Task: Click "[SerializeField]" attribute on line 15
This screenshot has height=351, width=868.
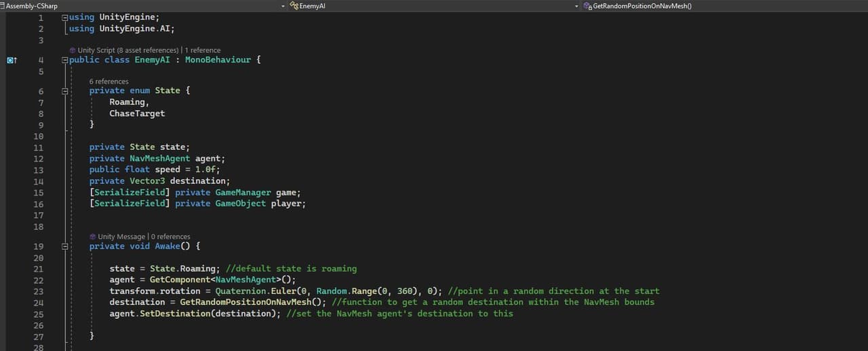Action: click(x=130, y=192)
